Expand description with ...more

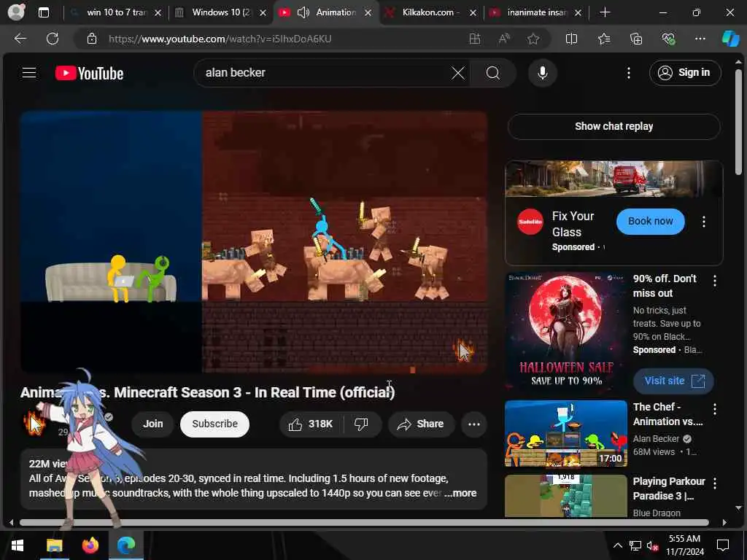coord(460,494)
